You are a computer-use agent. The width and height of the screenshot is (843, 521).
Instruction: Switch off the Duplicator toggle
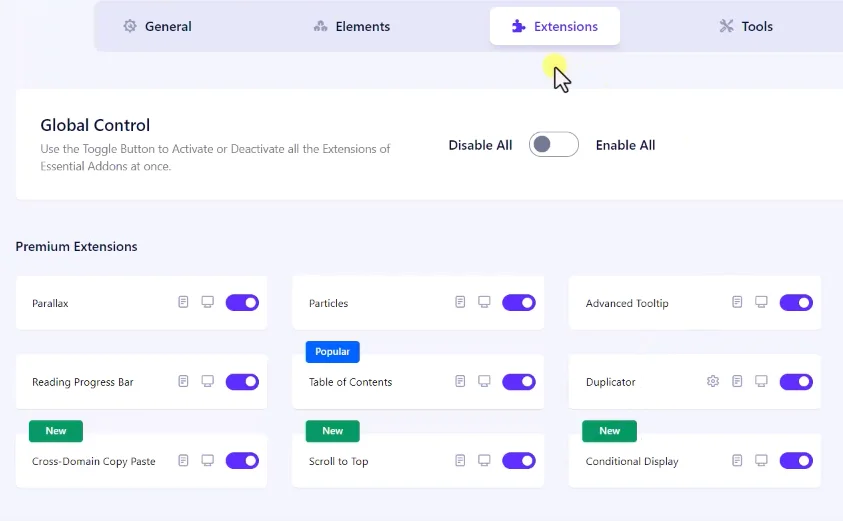(796, 382)
